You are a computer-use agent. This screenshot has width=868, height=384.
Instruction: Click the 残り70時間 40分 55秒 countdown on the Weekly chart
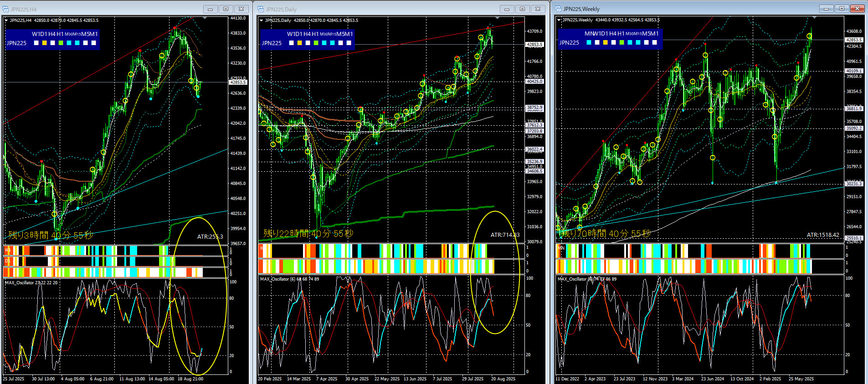[606, 234]
